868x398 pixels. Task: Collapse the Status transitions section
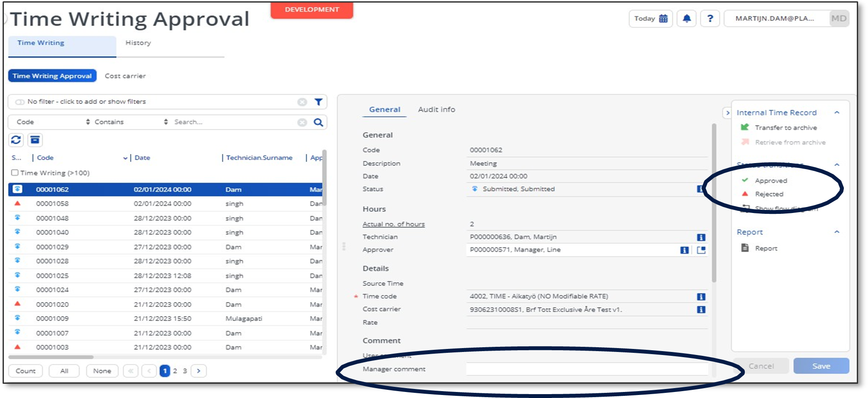837,165
